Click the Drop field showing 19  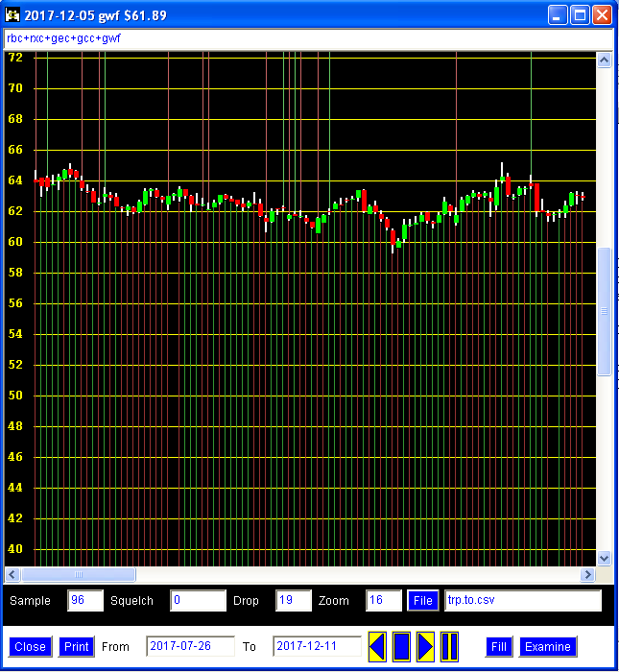click(294, 600)
